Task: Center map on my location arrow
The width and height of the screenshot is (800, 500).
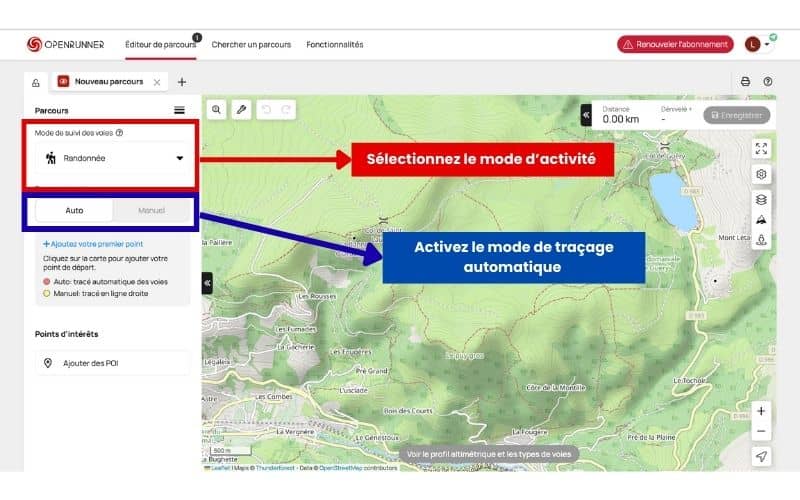Action: 761,456
